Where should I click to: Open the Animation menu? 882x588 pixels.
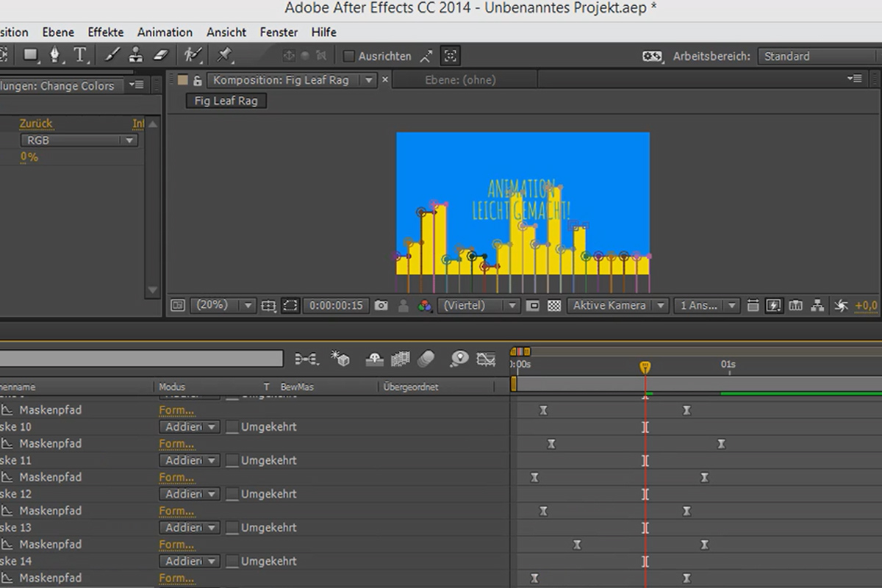[165, 32]
